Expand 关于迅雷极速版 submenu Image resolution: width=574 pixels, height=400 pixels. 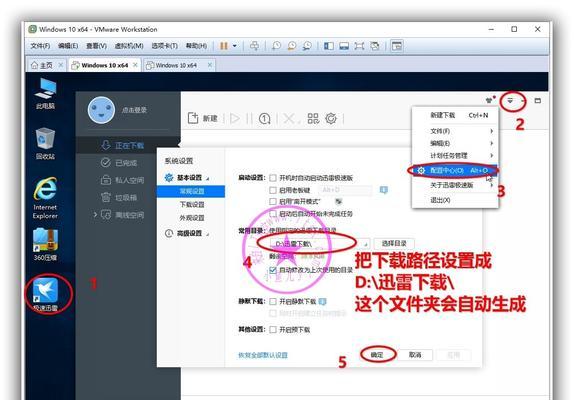point(455,185)
